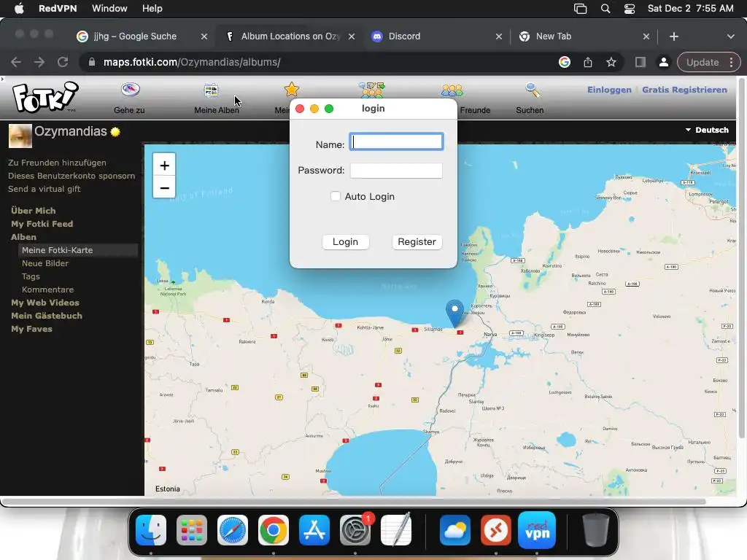
Task: Open System Settings from the Dock
Action: pos(355,529)
